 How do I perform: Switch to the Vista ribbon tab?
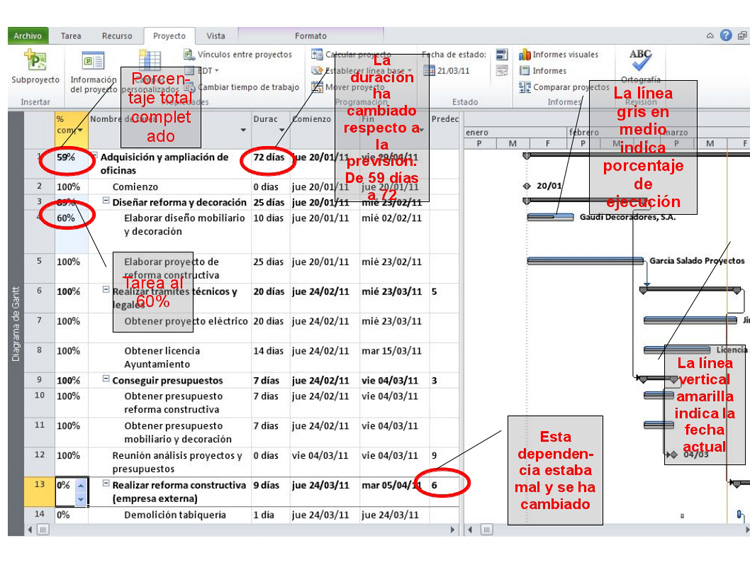[x=215, y=36]
